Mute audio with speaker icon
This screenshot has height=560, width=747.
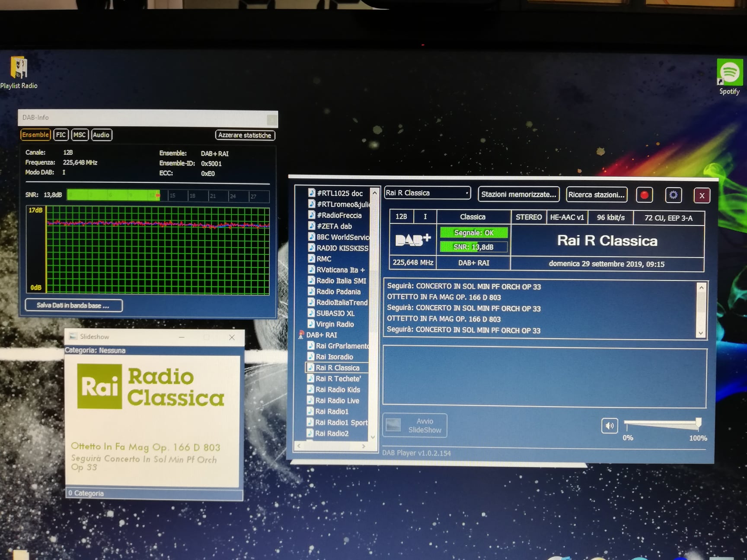pyautogui.click(x=610, y=426)
